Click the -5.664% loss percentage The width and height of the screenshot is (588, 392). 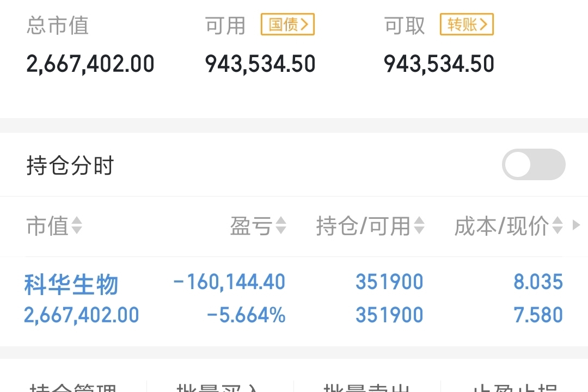(x=246, y=315)
